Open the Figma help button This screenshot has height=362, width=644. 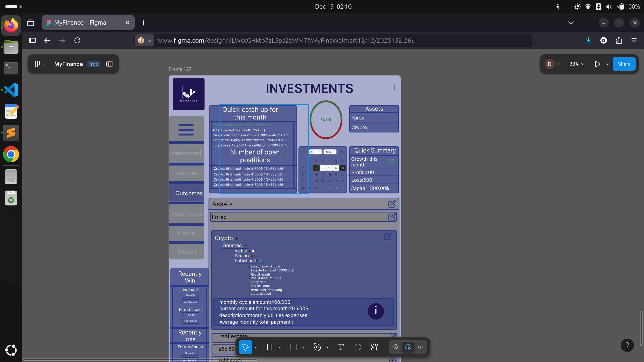[x=627, y=345]
